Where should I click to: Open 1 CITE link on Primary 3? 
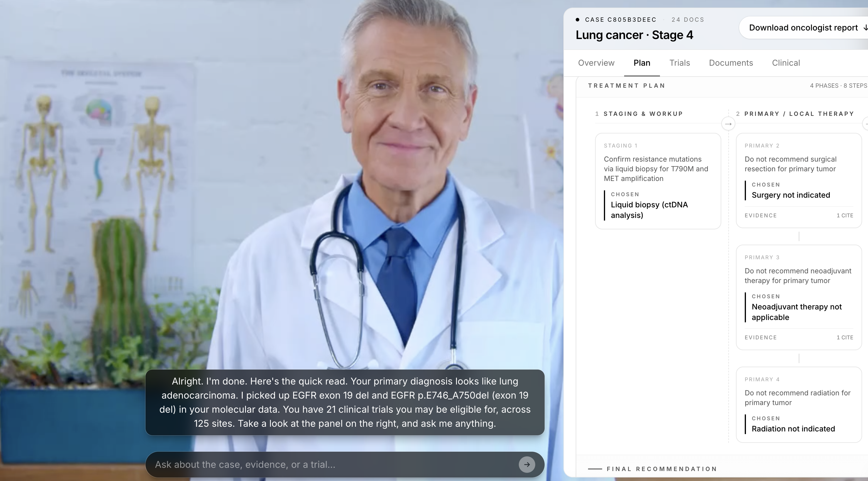point(845,338)
